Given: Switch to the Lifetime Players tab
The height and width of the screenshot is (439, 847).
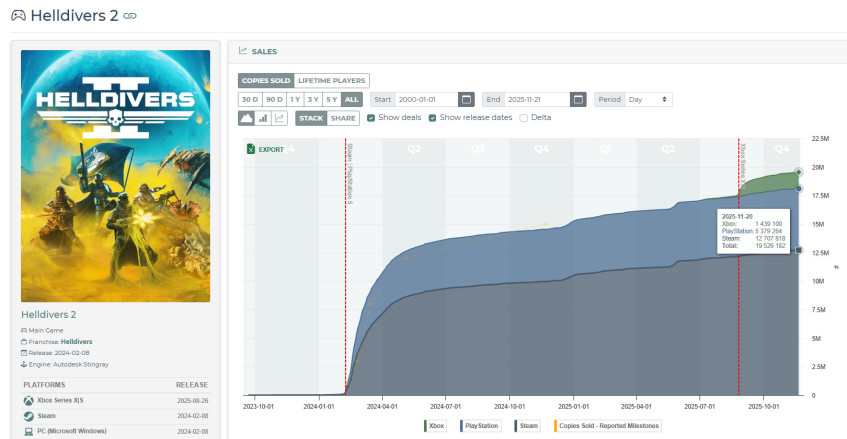Looking at the screenshot, I should pyautogui.click(x=331, y=80).
